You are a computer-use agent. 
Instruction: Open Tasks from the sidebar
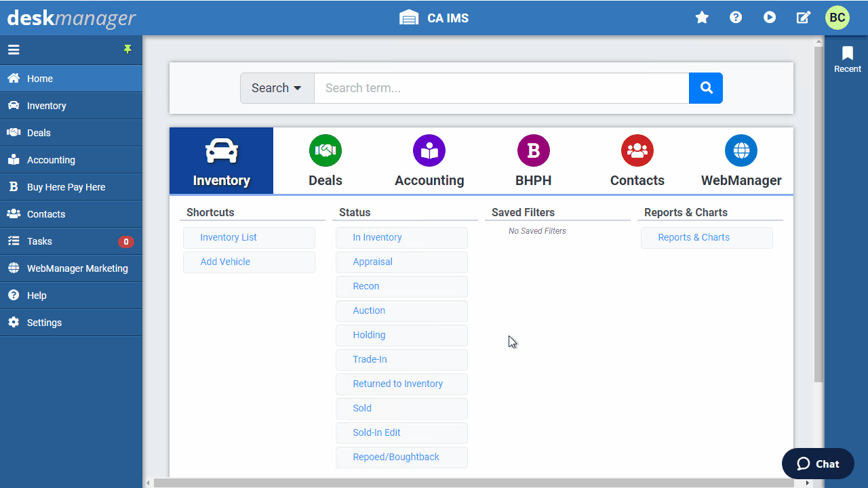tap(41, 241)
